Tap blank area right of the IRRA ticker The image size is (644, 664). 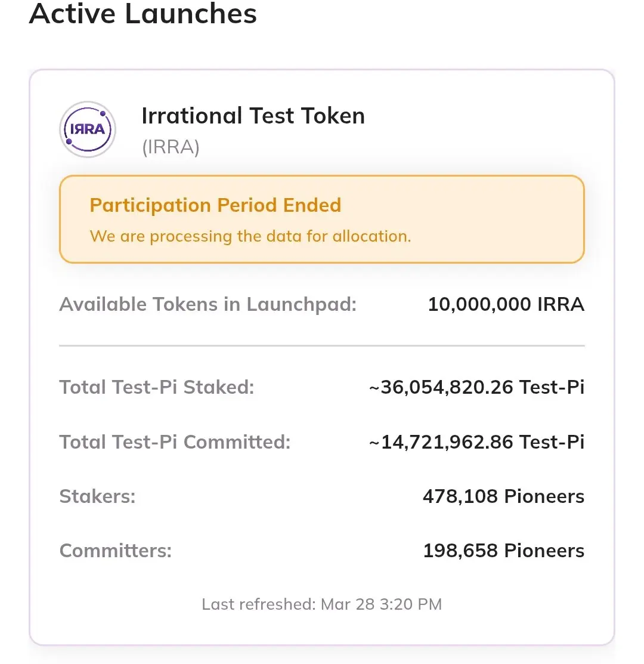coord(417,147)
